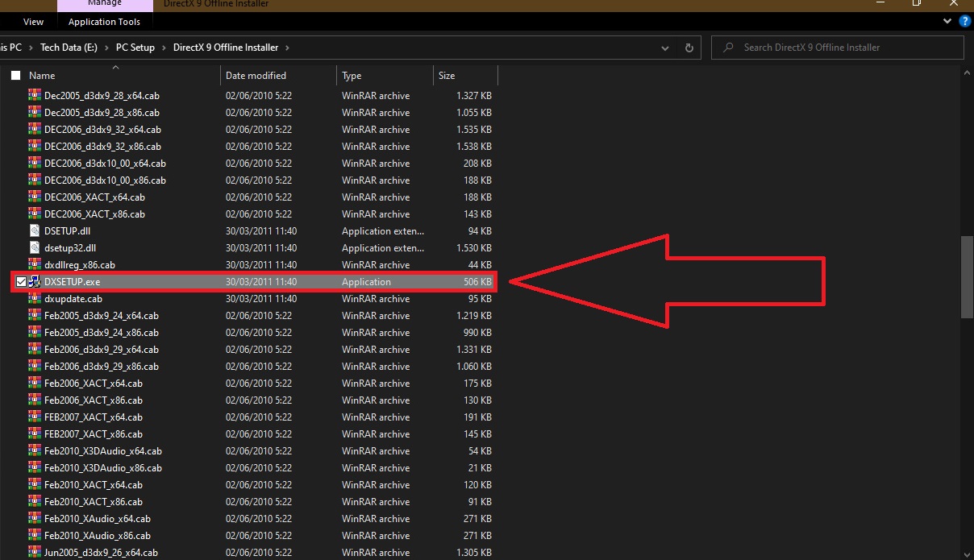Click the archive icon of Jun2005_d3dx9_26_x64.cab
974x560 pixels.
35,552
